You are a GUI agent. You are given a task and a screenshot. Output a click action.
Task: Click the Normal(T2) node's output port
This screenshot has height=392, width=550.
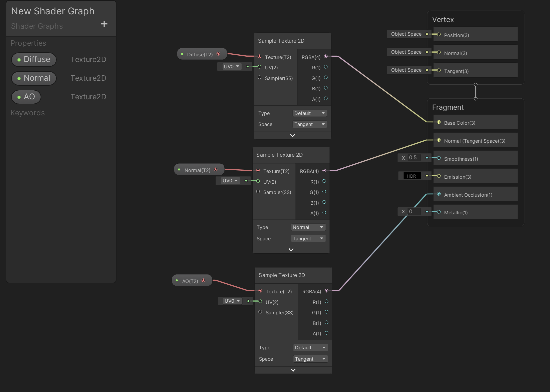click(216, 170)
